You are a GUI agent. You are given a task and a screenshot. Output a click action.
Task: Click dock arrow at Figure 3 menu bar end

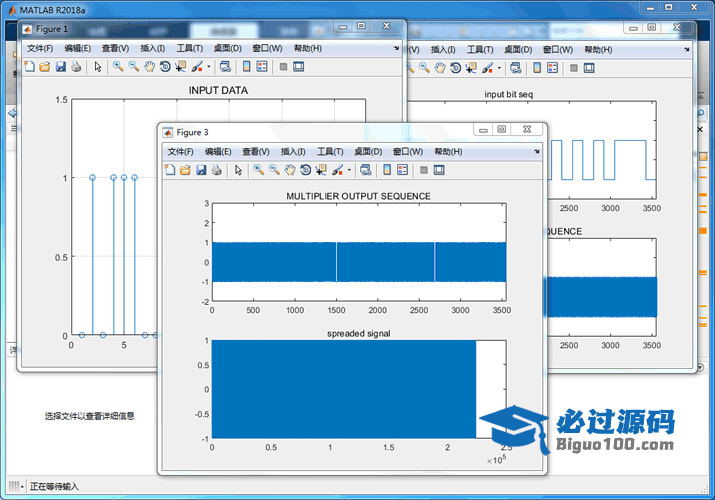(537, 151)
